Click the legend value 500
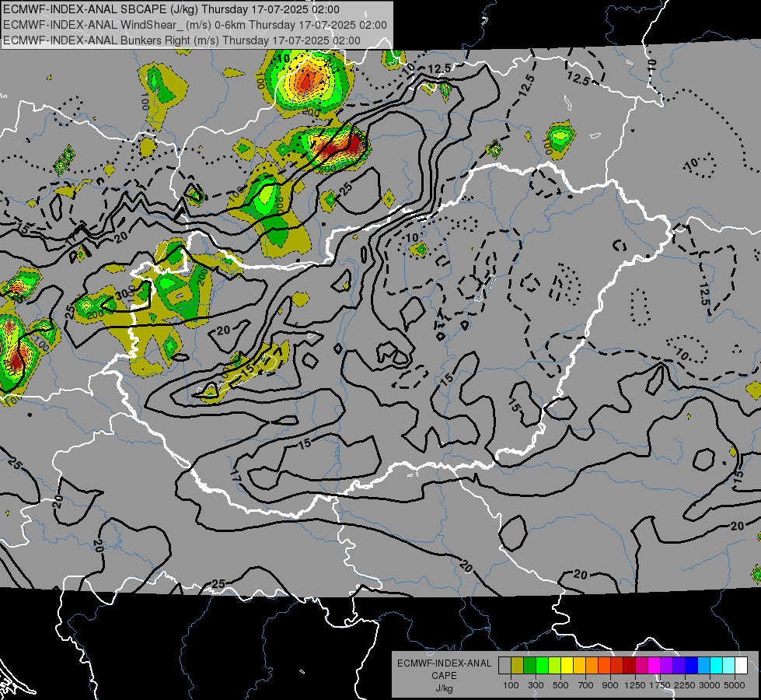 point(560,685)
